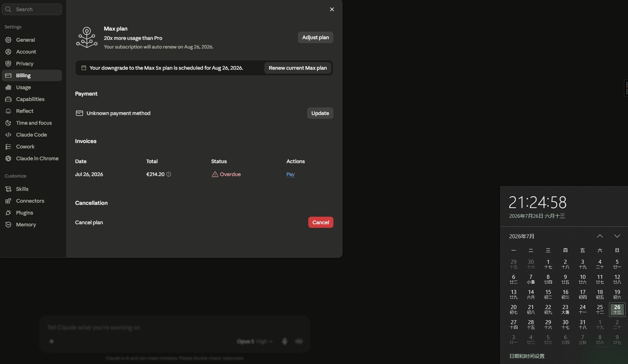
Task: Click the Usage bar chart icon
Action: pos(8,87)
